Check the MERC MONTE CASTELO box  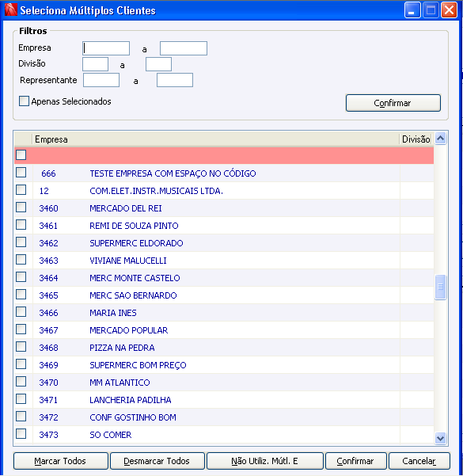pyautogui.click(x=21, y=277)
